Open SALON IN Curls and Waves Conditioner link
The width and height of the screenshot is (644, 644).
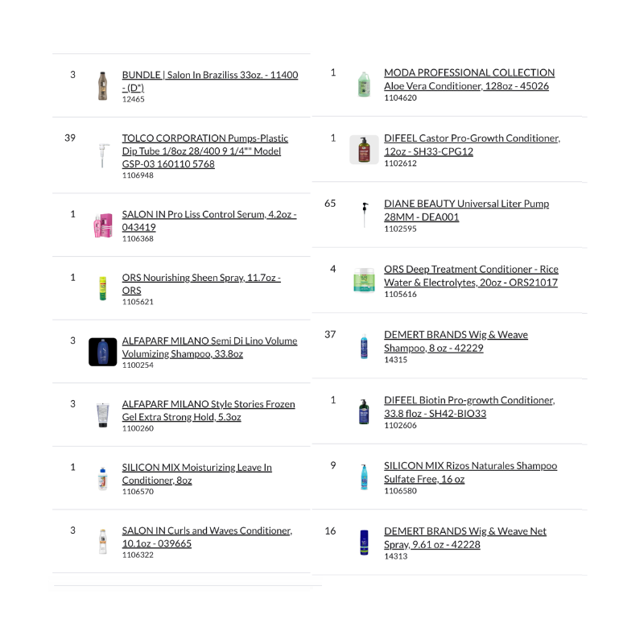(206, 537)
